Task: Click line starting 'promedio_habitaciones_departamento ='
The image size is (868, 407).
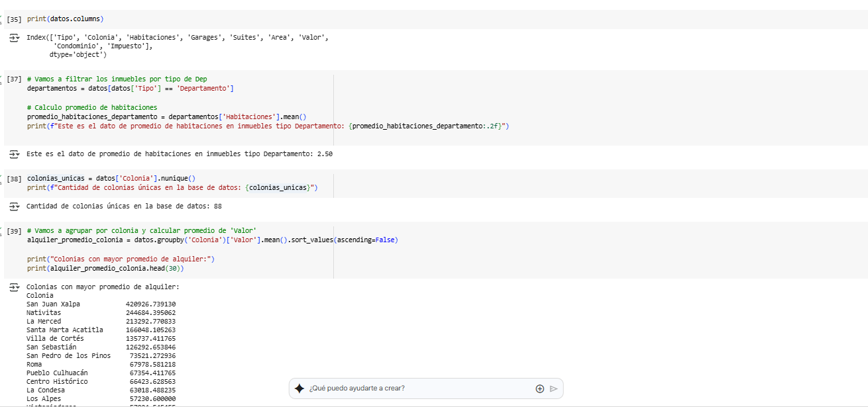Action: point(166,116)
